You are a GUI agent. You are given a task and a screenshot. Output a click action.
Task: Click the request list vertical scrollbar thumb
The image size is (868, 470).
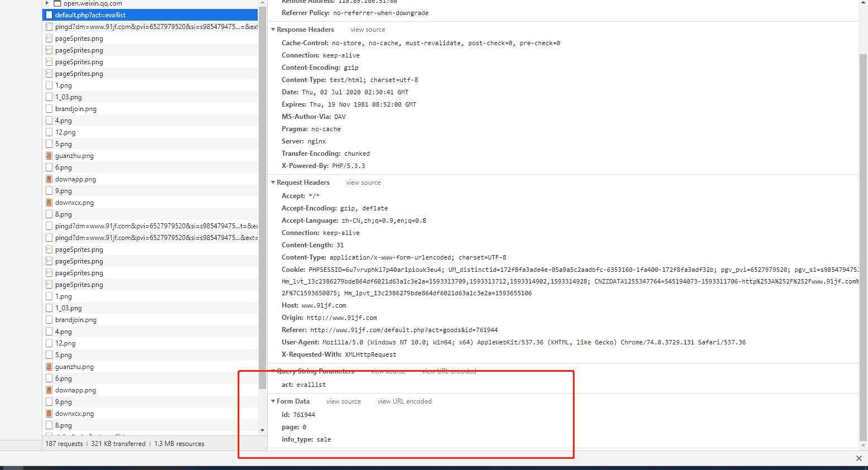point(262,198)
